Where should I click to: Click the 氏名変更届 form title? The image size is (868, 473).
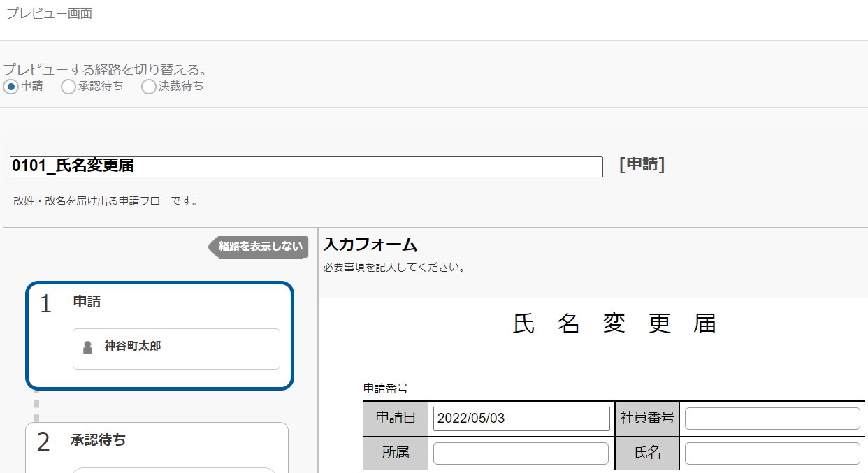tap(615, 323)
